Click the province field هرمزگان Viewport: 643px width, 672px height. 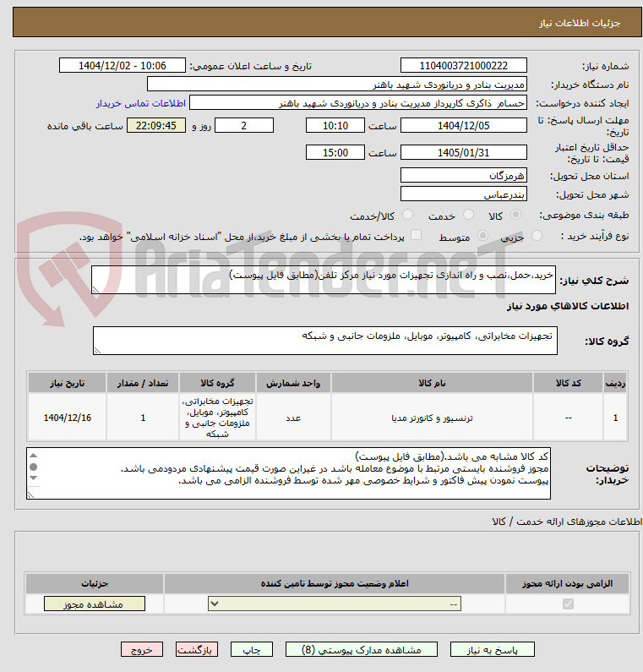(464, 175)
